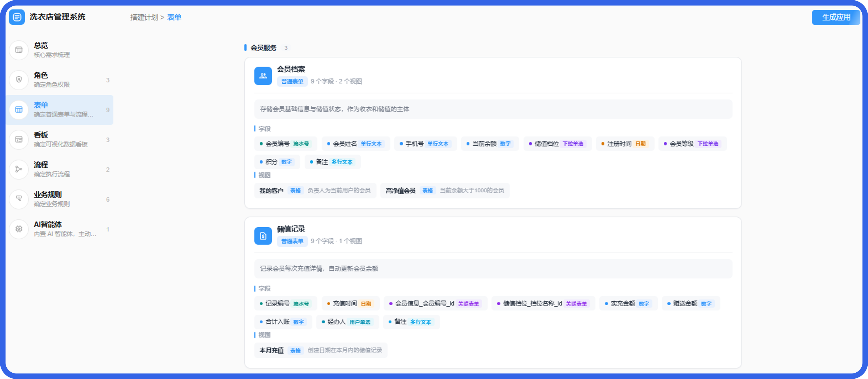Click the 角色 shield icon in sidebar

(x=19, y=80)
